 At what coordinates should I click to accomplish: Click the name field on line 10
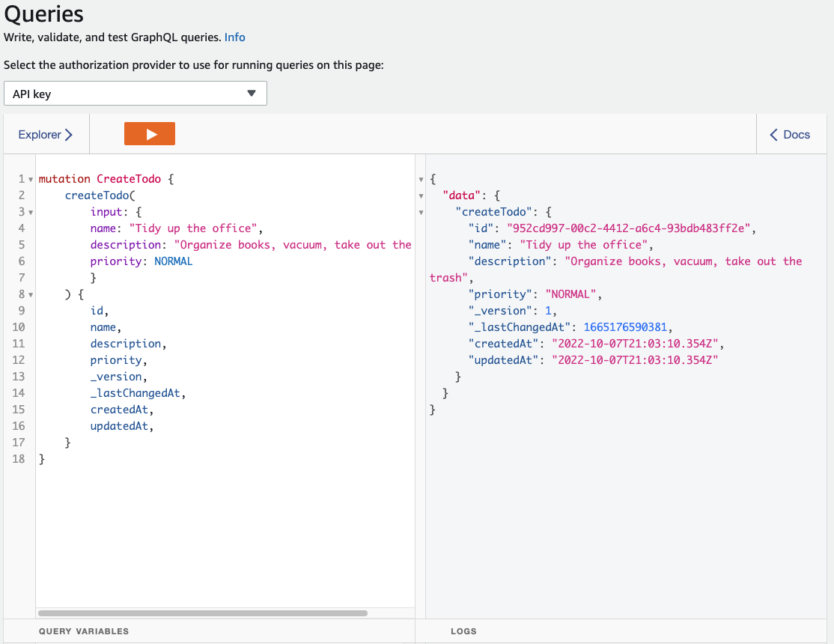(x=103, y=327)
